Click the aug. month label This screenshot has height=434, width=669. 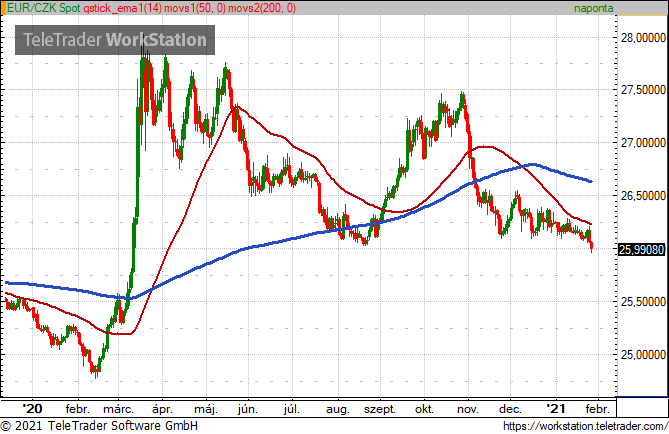(337, 409)
